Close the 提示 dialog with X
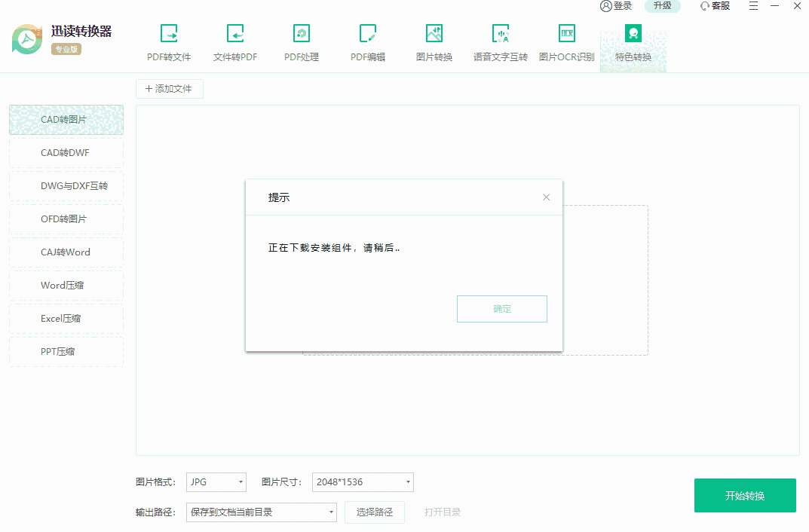The width and height of the screenshot is (809, 532). (x=547, y=197)
